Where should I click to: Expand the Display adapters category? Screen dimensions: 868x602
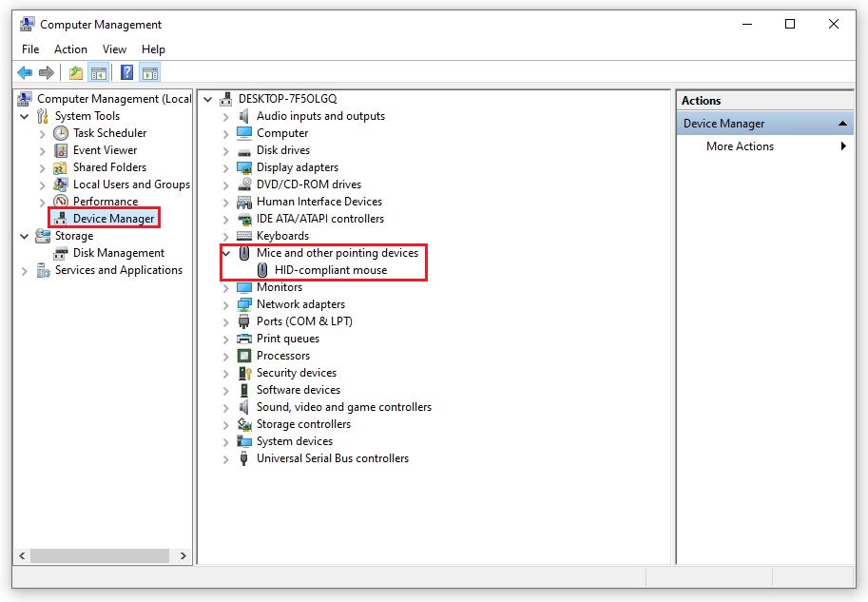(x=223, y=166)
